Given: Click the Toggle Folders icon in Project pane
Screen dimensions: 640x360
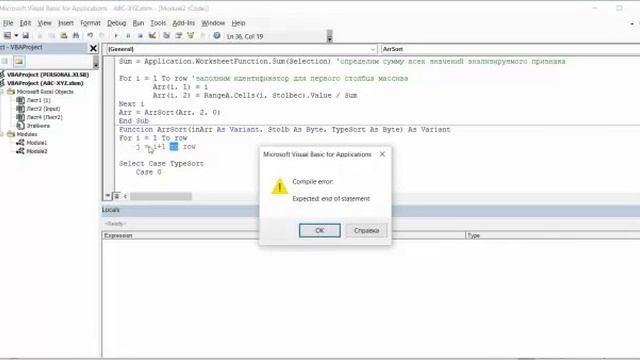Looking at the screenshot, I should pos(19,61).
